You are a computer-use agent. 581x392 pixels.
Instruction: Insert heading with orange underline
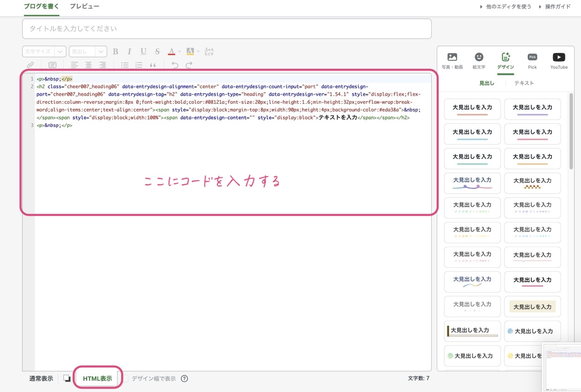532,158
